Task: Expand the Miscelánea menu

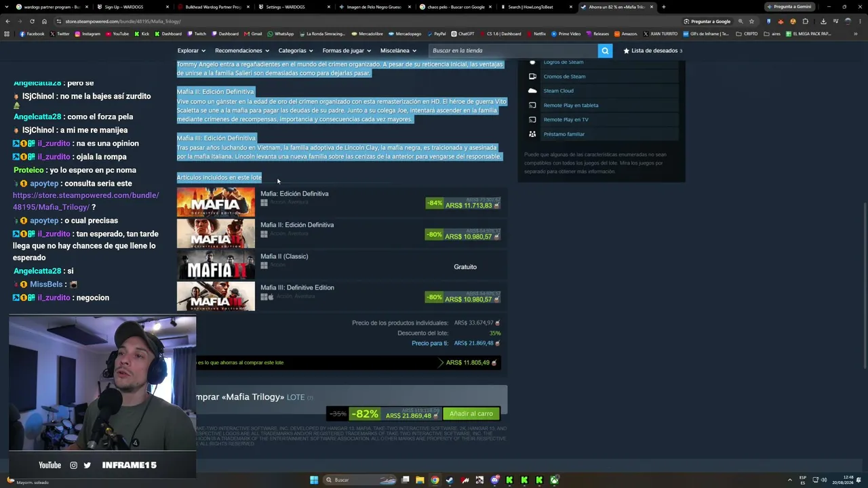Action: point(398,50)
